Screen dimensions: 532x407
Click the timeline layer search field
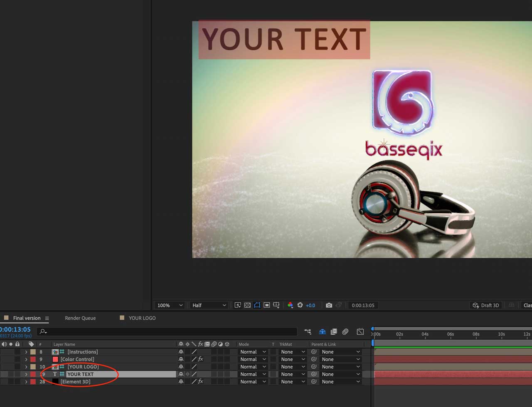(167, 331)
